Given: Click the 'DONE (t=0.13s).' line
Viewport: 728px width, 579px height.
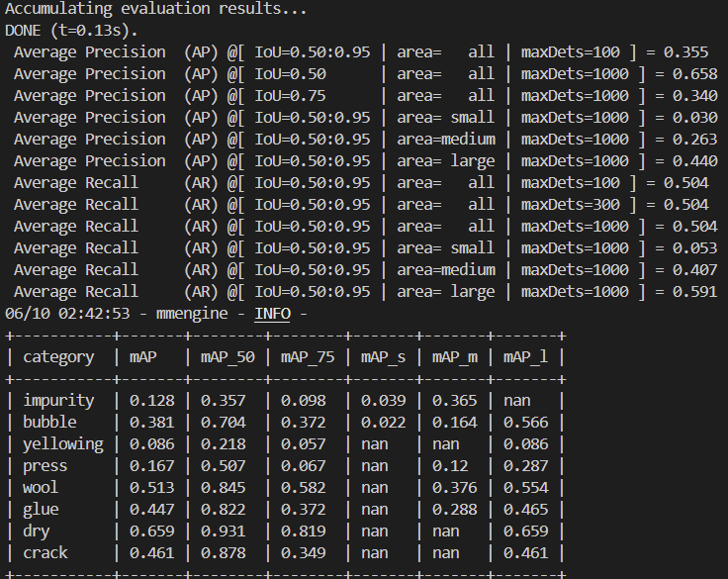Looking at the screenshot, I should 71,31.
